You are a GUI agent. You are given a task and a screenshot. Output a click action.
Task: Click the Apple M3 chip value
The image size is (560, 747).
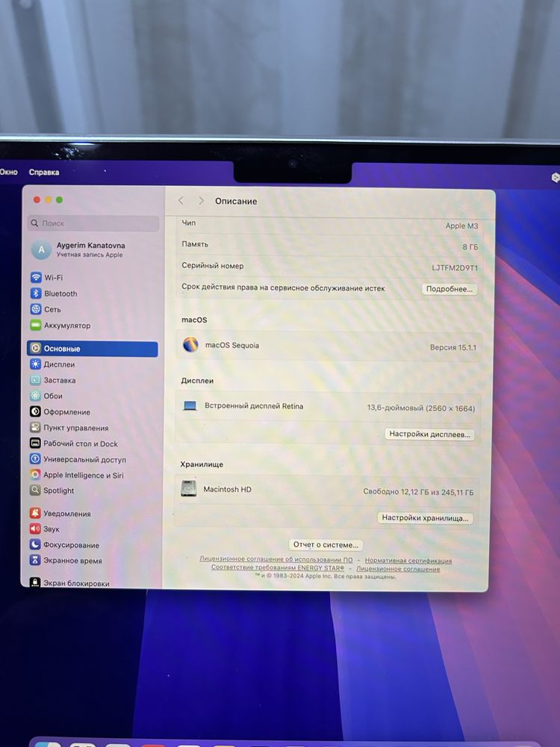tap(461, 226)
